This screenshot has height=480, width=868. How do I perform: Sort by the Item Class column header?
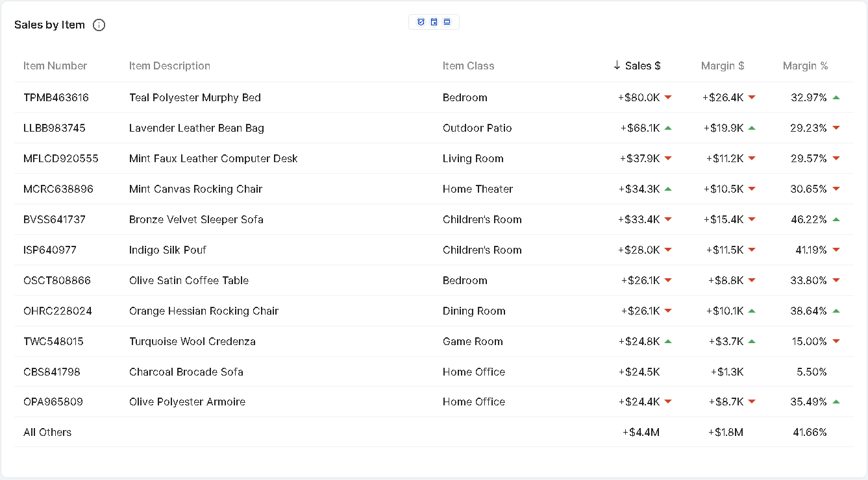[x=468, y=66]
